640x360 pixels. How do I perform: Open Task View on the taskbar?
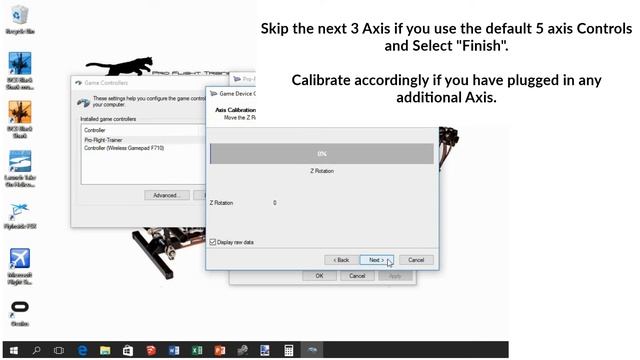(x=59, y=350)
